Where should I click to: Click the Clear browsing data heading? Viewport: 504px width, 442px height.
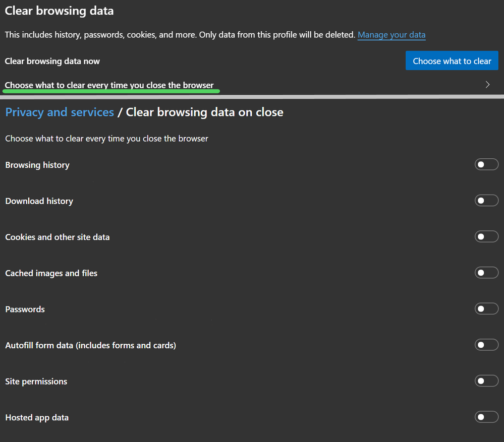coord(59,11)
